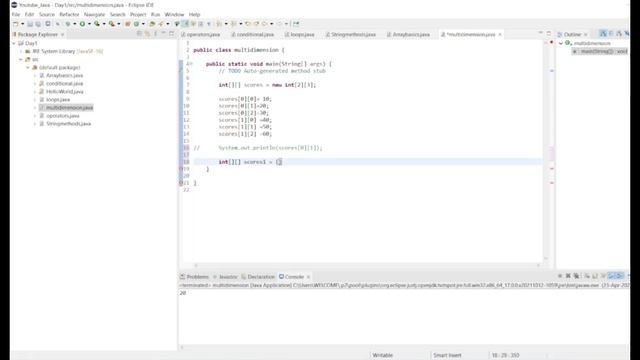Open the File menu
Screen dimensions: 640x360
[16, 14]
